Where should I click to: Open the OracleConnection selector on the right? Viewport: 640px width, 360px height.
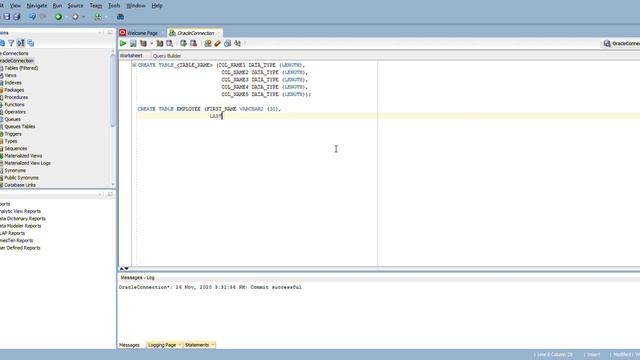point(621,43)
